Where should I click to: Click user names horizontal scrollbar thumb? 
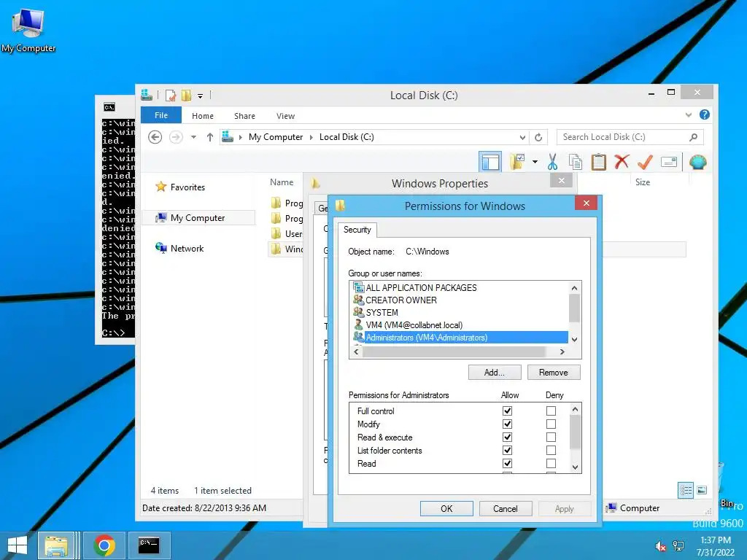(x=454, y=352)
